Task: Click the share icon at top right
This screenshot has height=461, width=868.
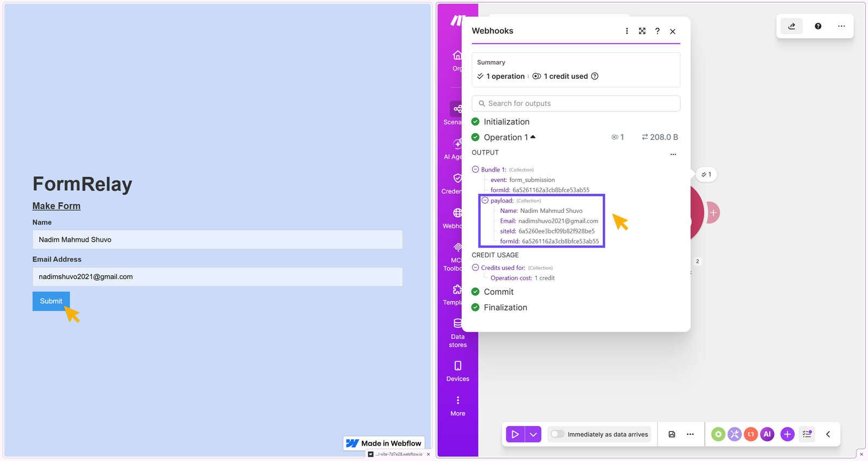Action: tap(792, 26)
